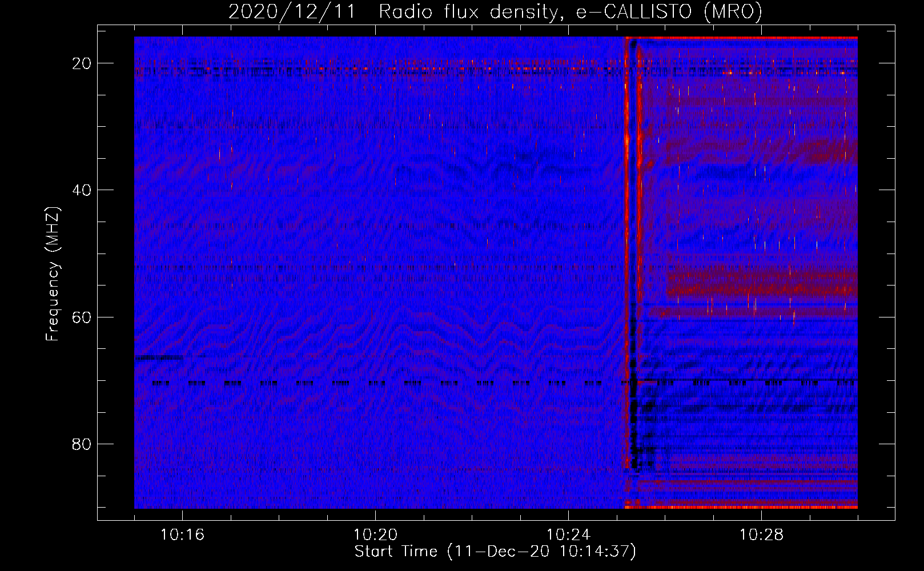Image resolution: width=924 pixels, height=571 pixels.
Task: Click the 'Start Time (11-Dec-20 10:14:37)' axis label
Action: [x=495, y=552]
